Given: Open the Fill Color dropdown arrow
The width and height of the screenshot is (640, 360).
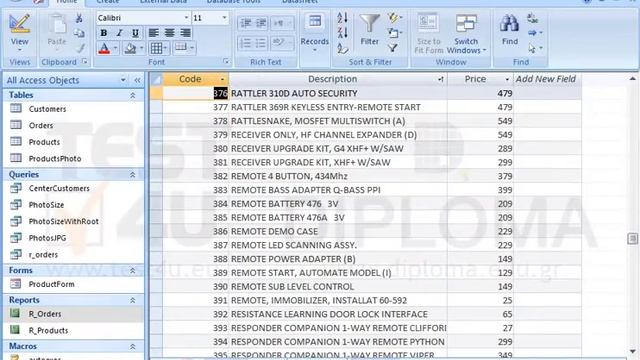Looking at the screenshot, I should tap(142, 49).
